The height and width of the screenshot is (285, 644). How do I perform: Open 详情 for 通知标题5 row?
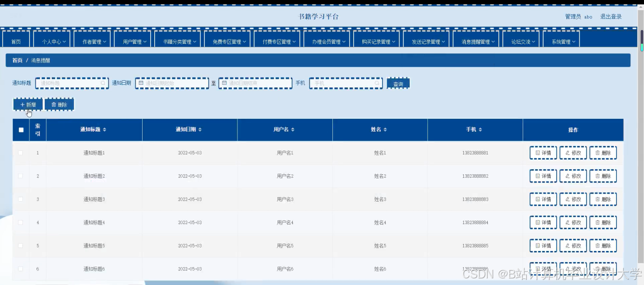[x=543, y=246]
